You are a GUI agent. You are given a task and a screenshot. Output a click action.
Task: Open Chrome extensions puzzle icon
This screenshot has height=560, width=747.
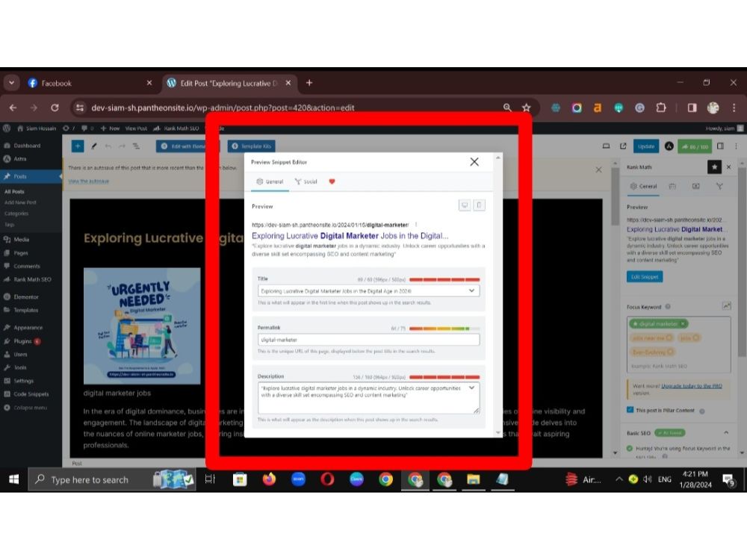(661, 108)
